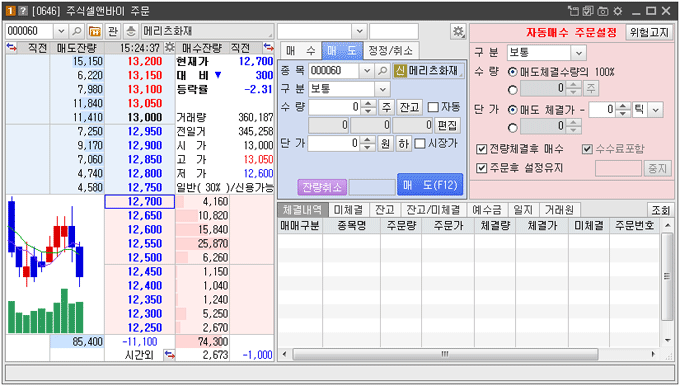
Task: Click the 신 credit badge next to 메리츠화재
Action: point(400,71)
